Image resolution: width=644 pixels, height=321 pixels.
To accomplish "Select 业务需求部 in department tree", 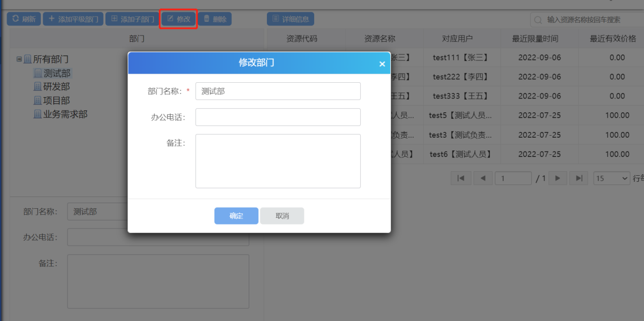I will tap(65, 114).
